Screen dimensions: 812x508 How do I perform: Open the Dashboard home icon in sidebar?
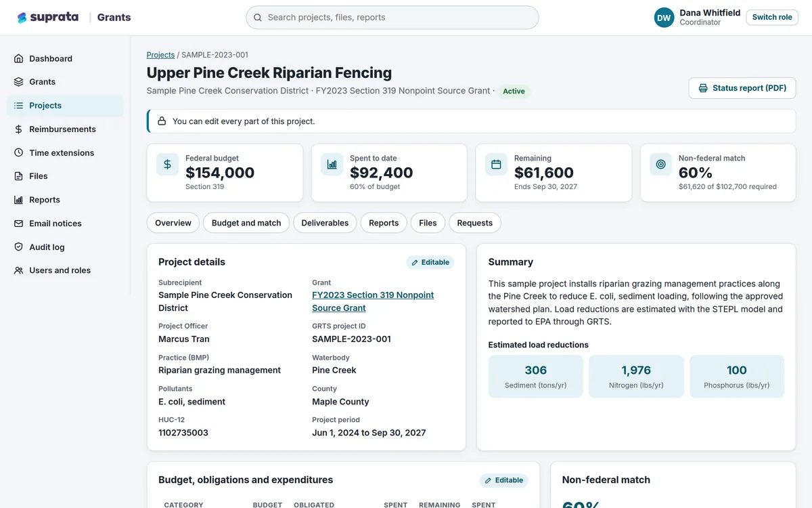pyautogui.click(x=18, y=59)
